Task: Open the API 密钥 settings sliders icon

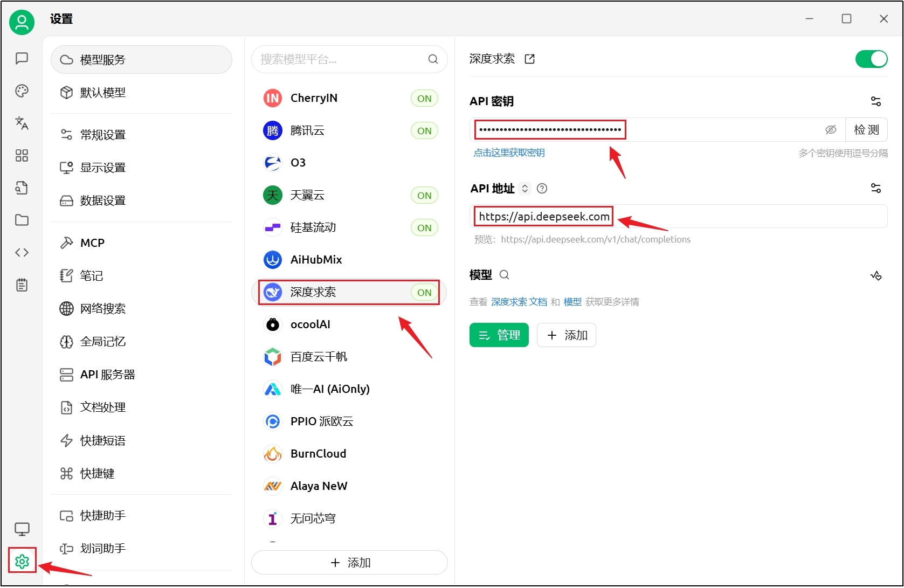Action: [x=876, y=101]
